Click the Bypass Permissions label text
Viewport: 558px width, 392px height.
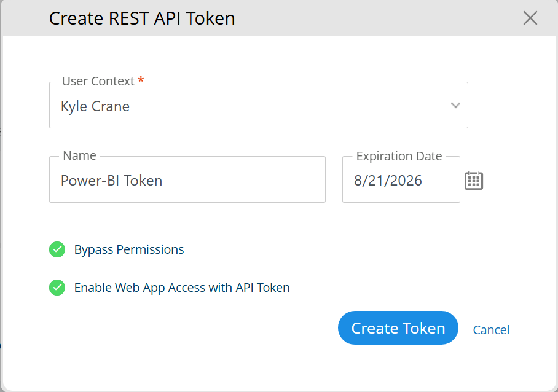click(129, 249)
